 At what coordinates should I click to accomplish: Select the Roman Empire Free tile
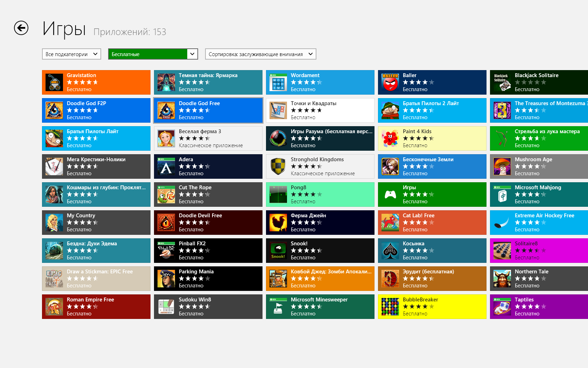(96, 307)
